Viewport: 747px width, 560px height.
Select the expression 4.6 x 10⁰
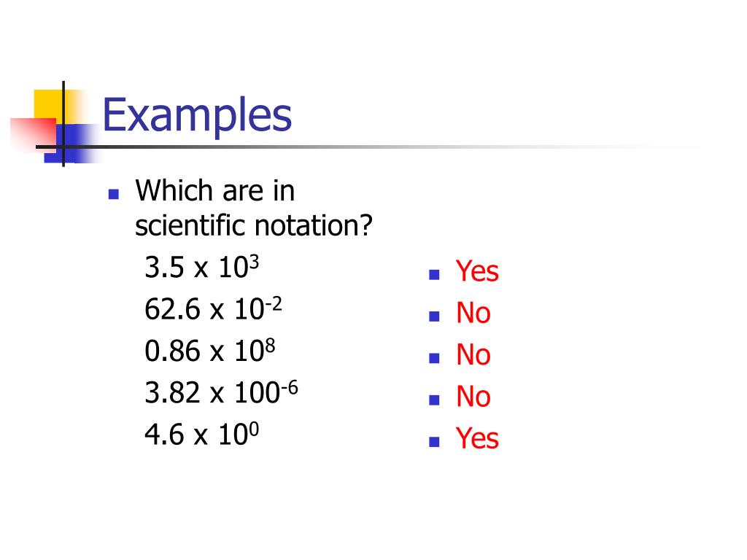(x=201, y=435)
